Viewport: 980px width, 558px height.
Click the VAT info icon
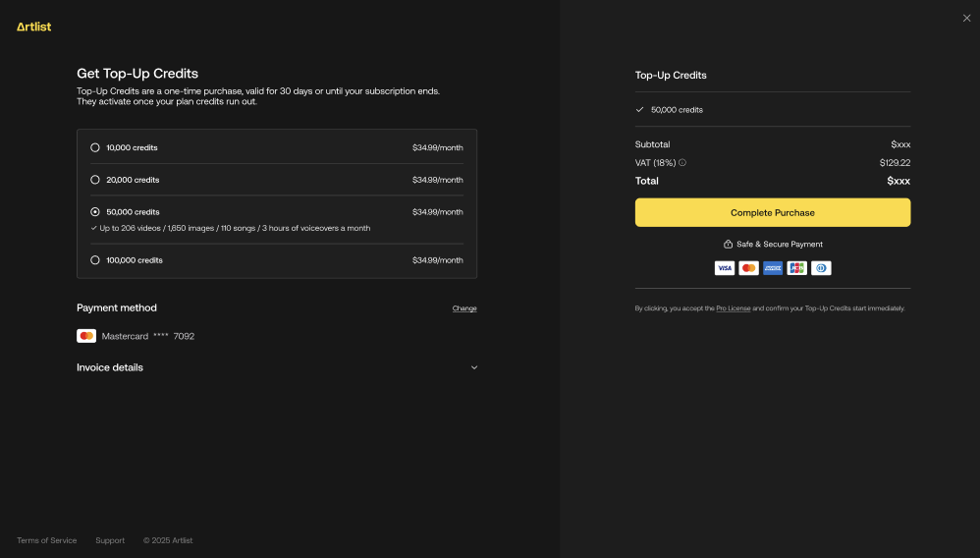tap(682, 163)
